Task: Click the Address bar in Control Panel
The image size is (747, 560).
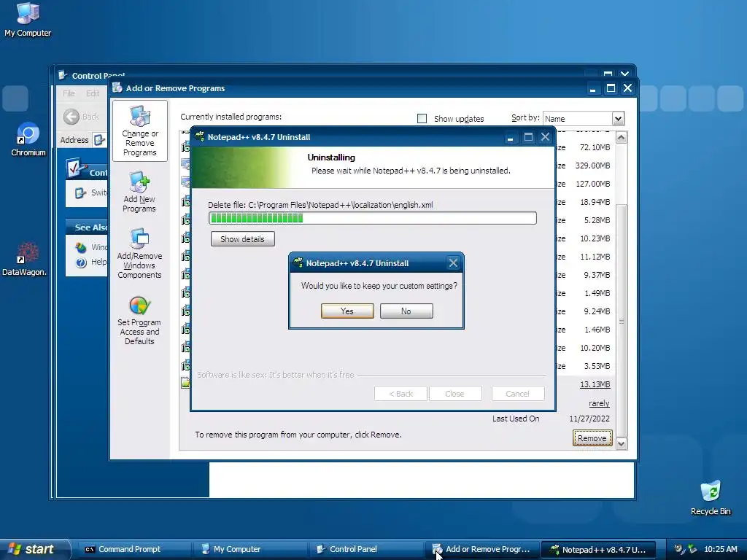Action: (99, 140)
